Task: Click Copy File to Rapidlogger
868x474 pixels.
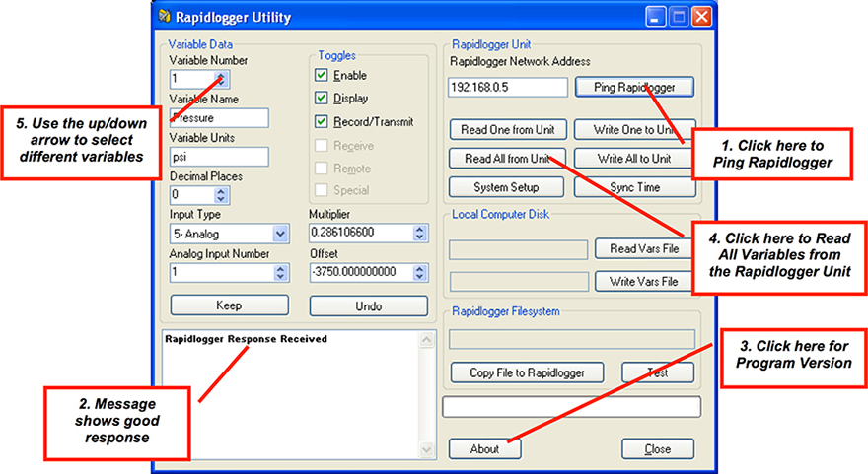Action: tap(527, 372)
